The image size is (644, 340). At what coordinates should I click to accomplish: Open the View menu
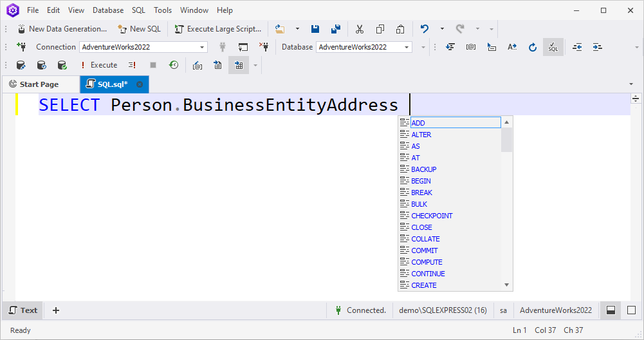(x=76, y=10)
